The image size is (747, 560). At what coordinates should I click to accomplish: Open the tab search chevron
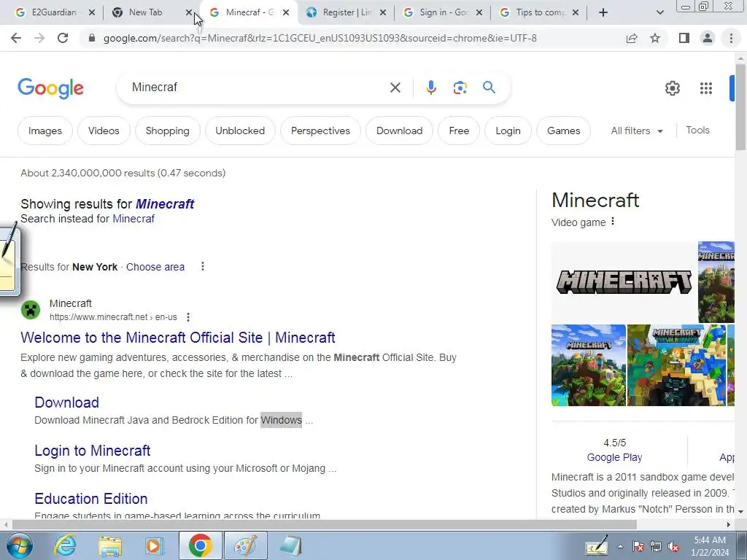tap(659, 12)
